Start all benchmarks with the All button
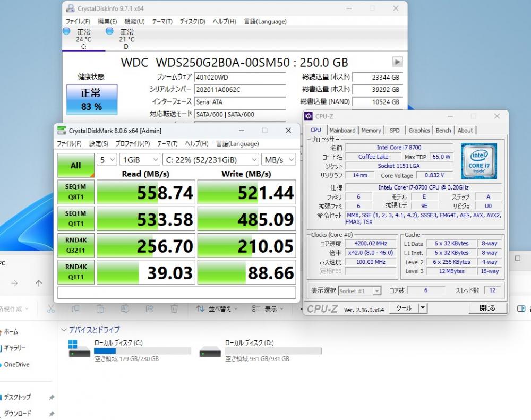 point(76,165)
